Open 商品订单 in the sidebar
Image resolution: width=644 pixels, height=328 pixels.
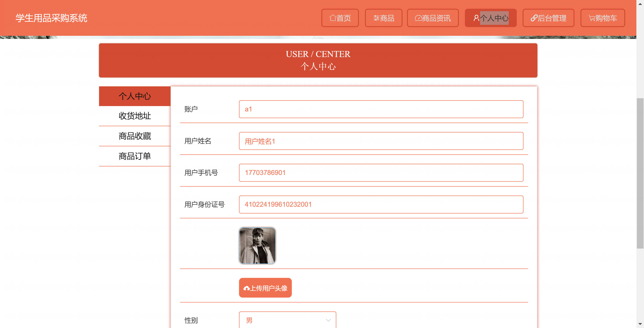[x=135, y=156]
